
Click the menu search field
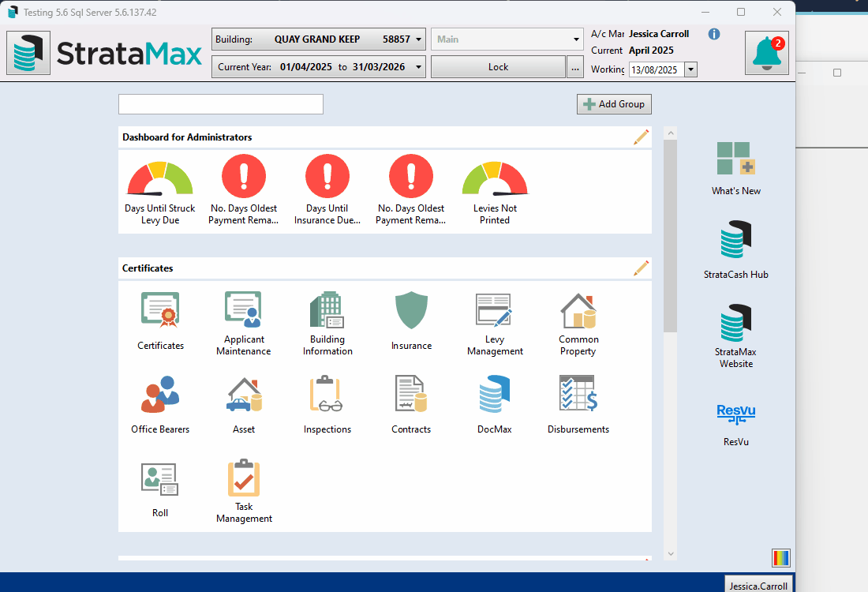point(221,104)
